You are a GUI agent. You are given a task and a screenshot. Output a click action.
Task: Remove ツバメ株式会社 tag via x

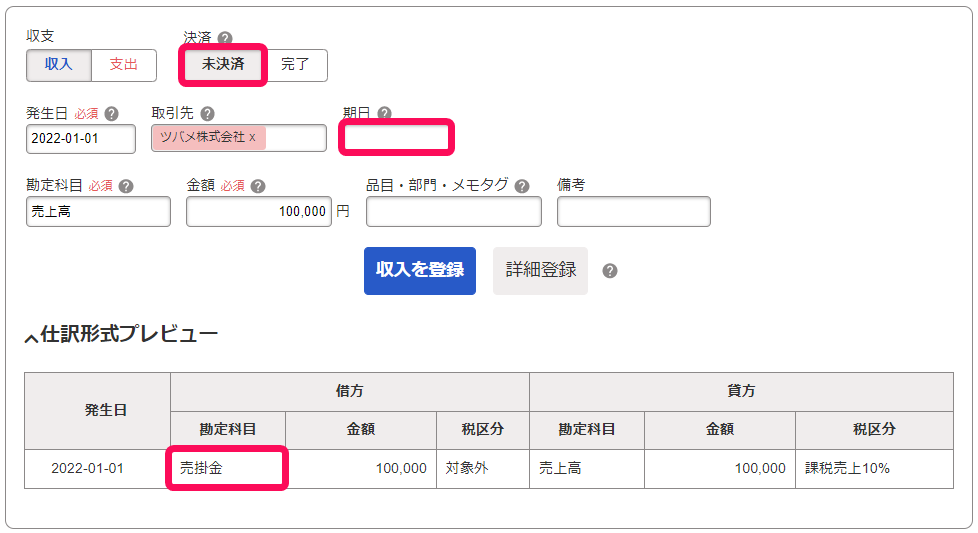pos(252,138)
